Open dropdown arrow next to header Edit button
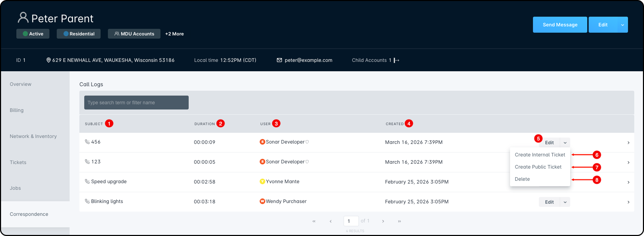The image size is (644, 236). [x=622, y=25]
